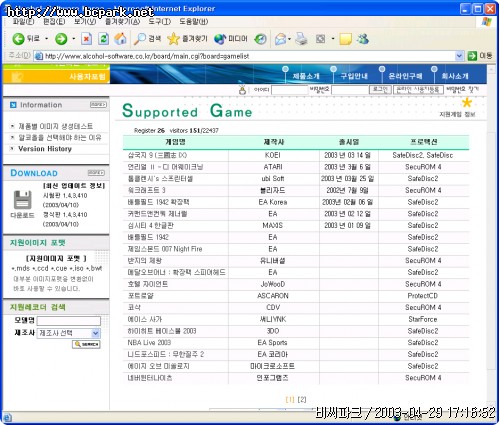Click 워크래프트 3 game row
Viewport: 500px width, 425px height.
point(296,190)
